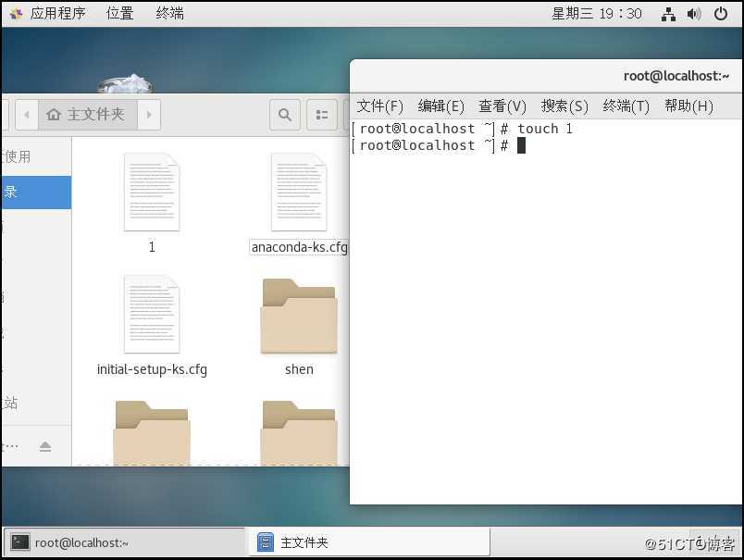Screen dimensions: 744x560
Task: Click the terminal icon in taskbar
Action: [x=20, y=542]
